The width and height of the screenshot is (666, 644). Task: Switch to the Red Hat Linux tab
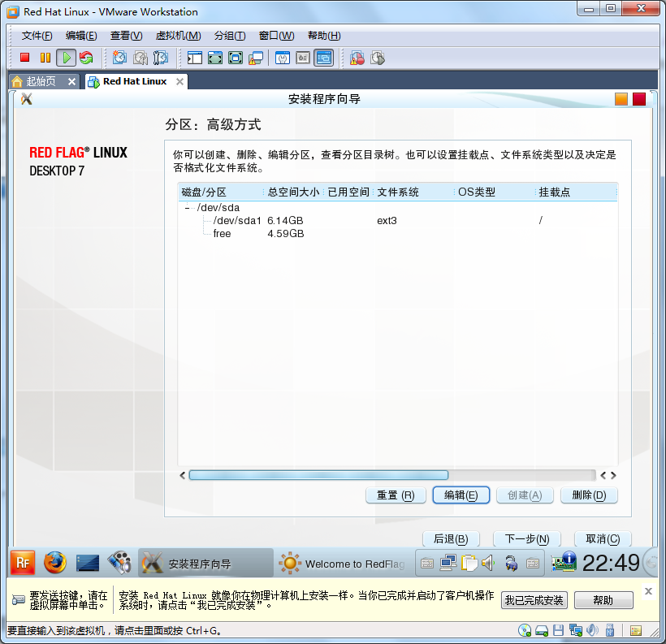[x=135, y=81]
